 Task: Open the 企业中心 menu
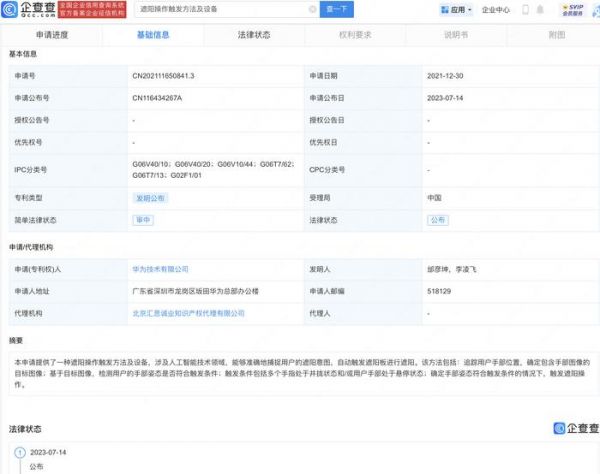tap(496, 10)
